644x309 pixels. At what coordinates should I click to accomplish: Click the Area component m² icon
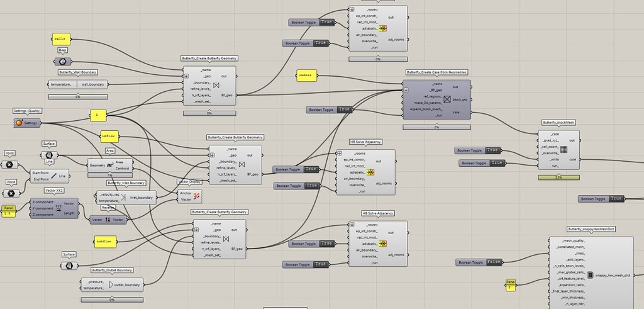click(x=110, y=165)
